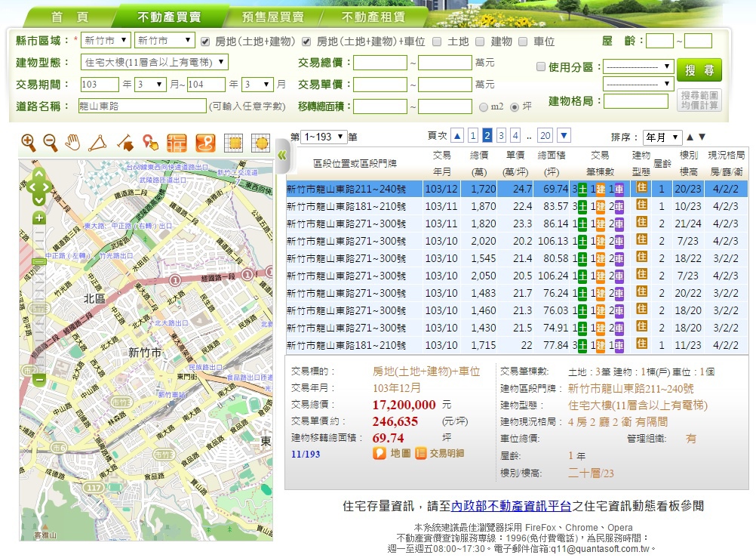Open the 內政部不動產資訊平台 link

click(x=511, y=506)
